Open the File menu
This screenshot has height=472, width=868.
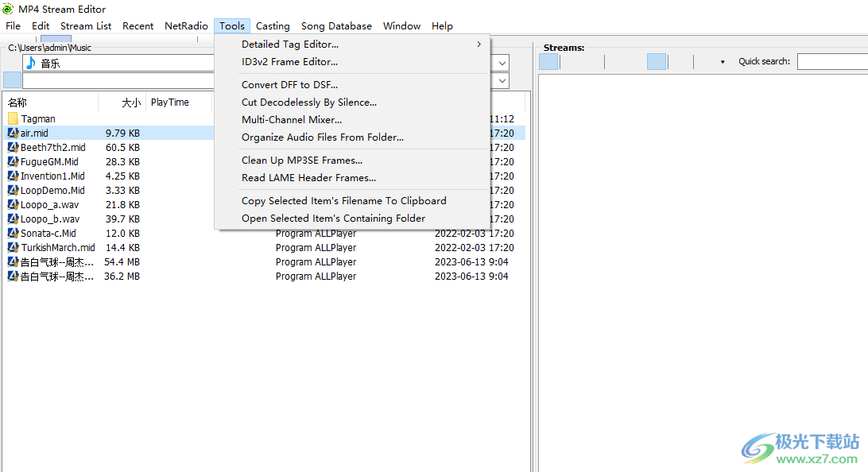[x=14, y=26]
